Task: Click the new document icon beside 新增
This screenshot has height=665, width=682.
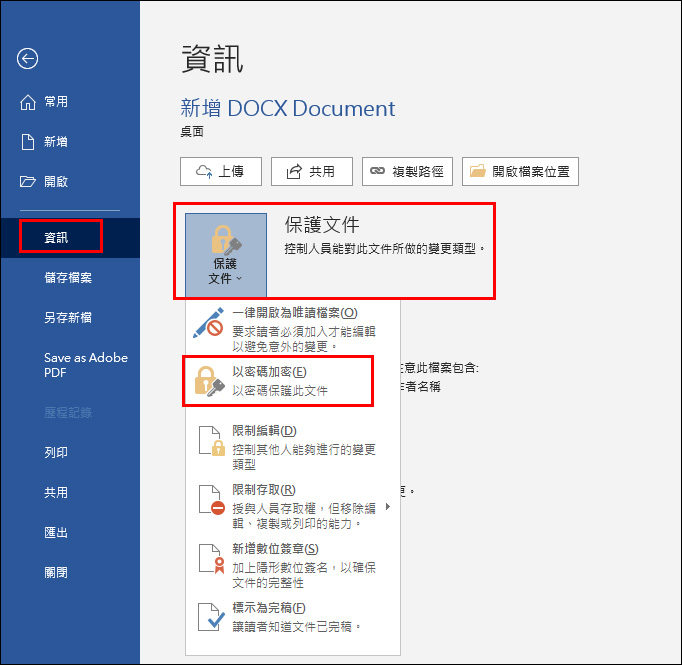Action: coord(28,142)
